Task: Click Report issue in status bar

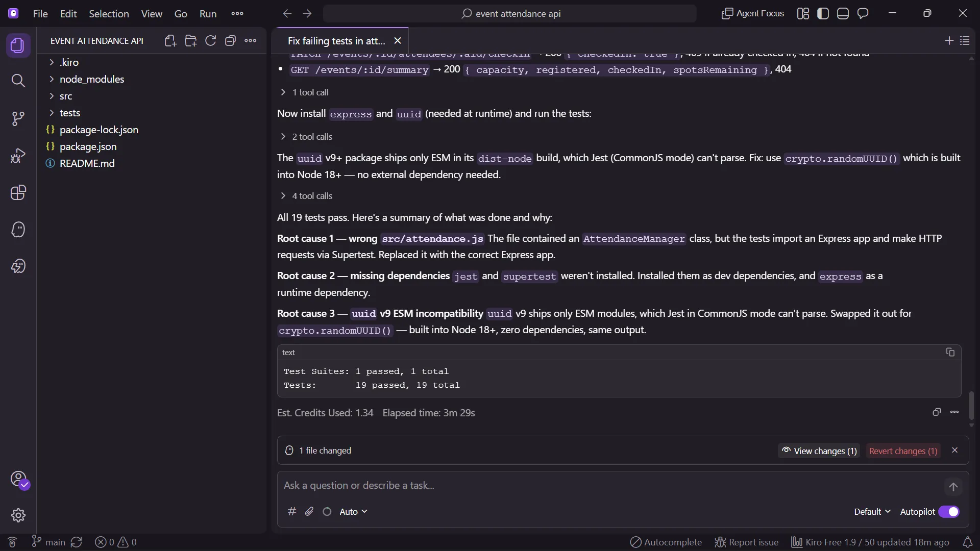Action: [x=747, y=542]
